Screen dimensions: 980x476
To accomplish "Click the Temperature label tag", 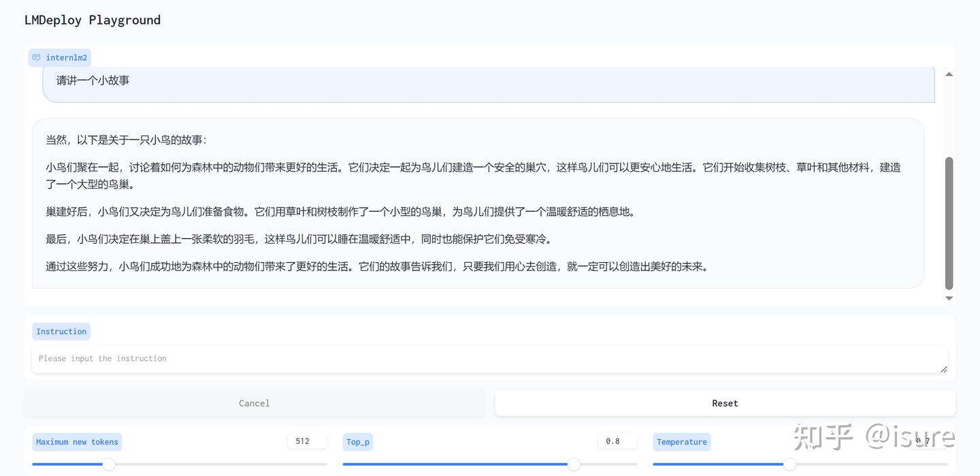I will click(x=681, y=441).
